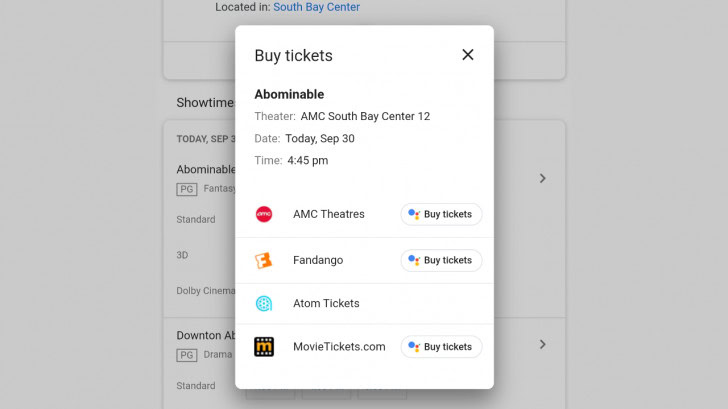
Task: Click AMC South Bay Center 12 theater name
Action: pyautogui.click(x=365, y=116)
